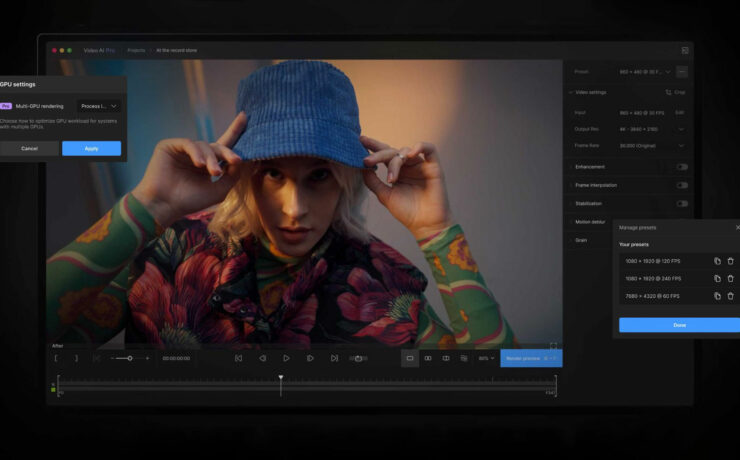Toggle the Stabilization switch
Screen dimensions: 740x460
pyautogui.click(x=682, y=203)
